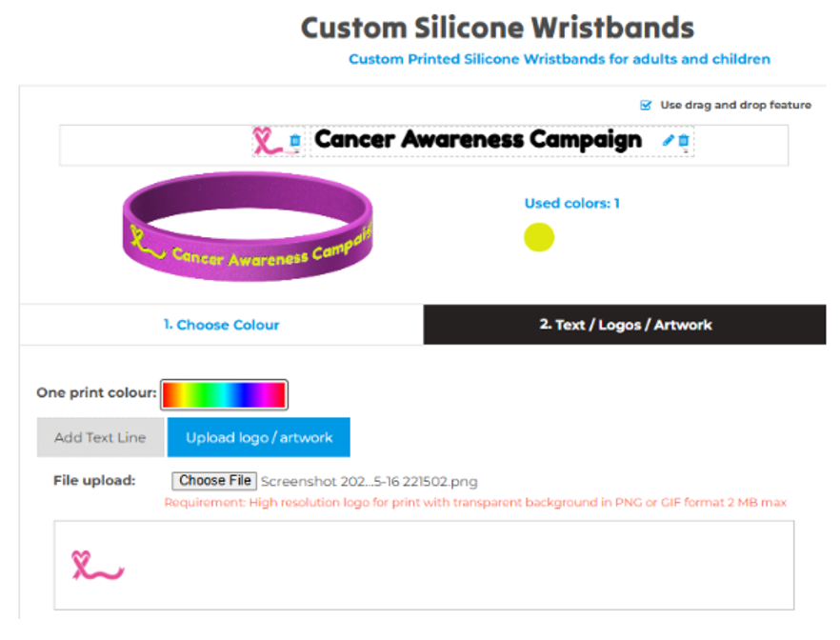Click the uploaded pink ribbon artwork thumbnail
The height and width of the screenshot is (640, 840).
(x=96, y=565)
